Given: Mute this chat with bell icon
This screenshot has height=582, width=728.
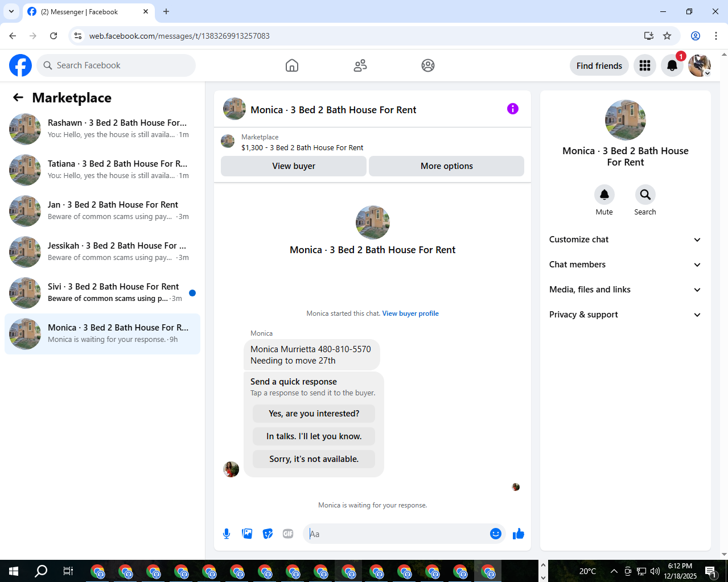Looking at the screenshot, I should [x=604, y=195].
